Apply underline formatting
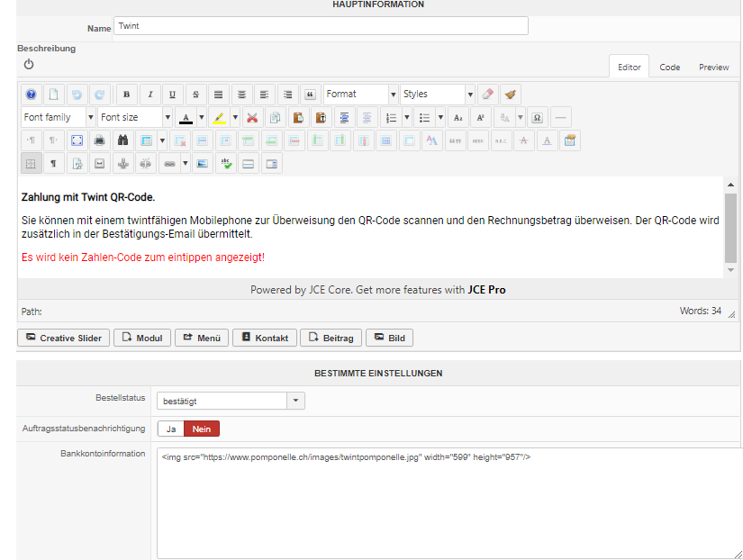The height and width of the screenshot is (560, 743). pos(173,95)
